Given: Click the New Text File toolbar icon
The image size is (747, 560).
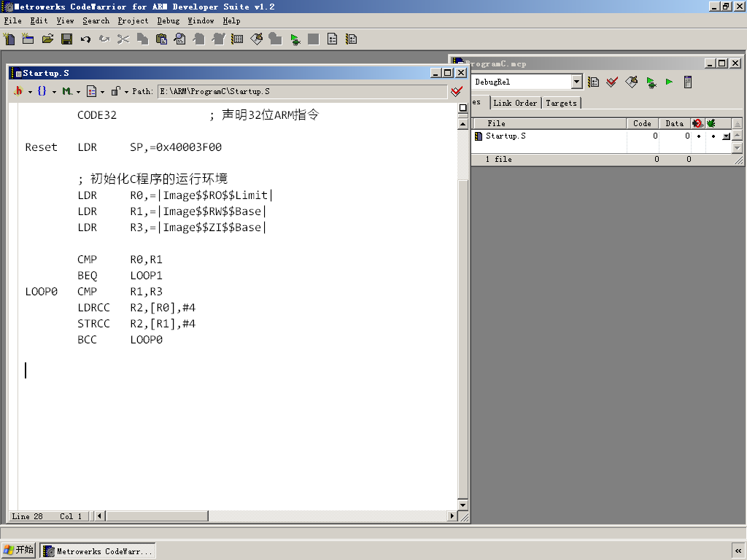Looking at the screenshot, I should coord(9,39).
